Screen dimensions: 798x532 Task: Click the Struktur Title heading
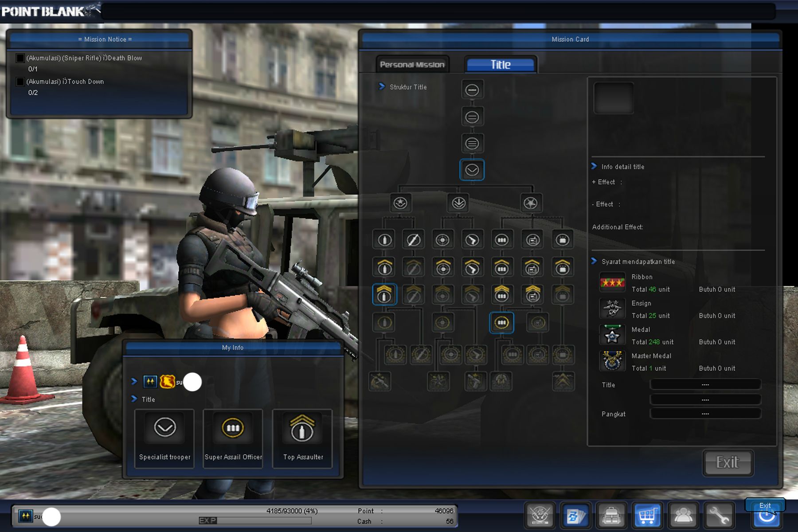point(408,87)
